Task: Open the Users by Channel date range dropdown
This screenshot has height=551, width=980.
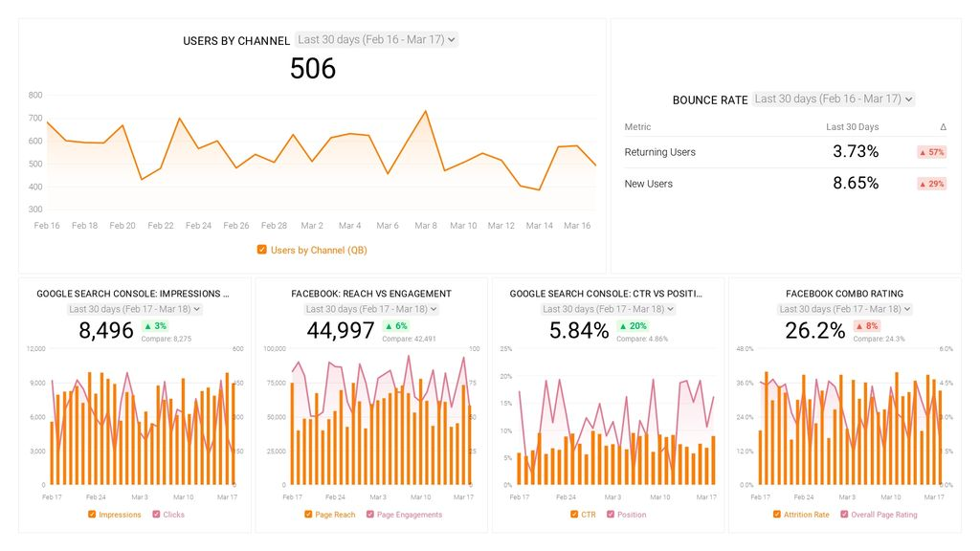Action: click(x=376, y=39)
